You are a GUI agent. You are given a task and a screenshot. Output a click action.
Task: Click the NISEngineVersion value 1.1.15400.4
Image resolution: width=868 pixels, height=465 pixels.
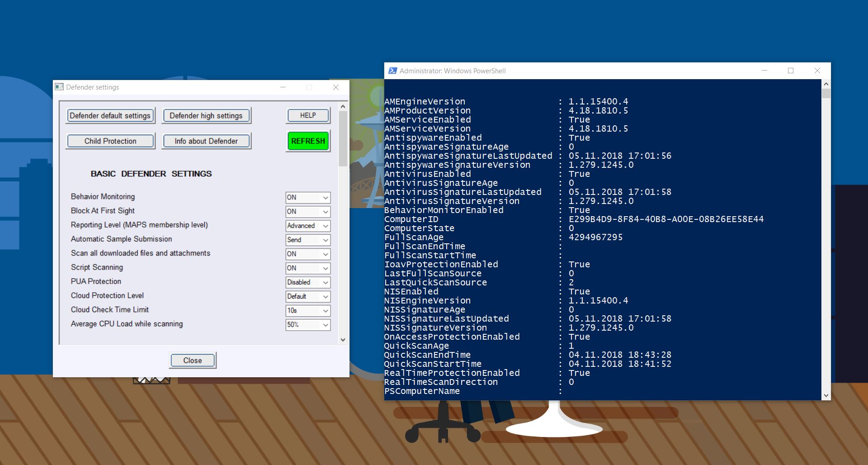click(598, 301)
